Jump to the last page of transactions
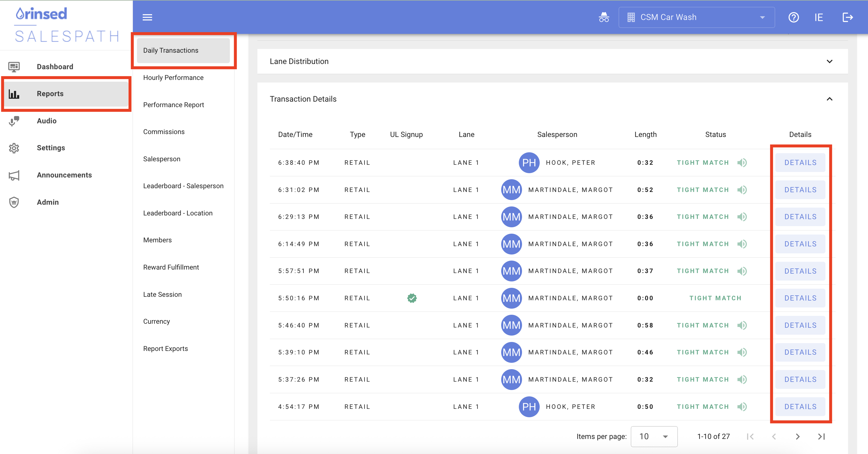The height and width of the screenshot is (454, 868). [x=821, y=437]
